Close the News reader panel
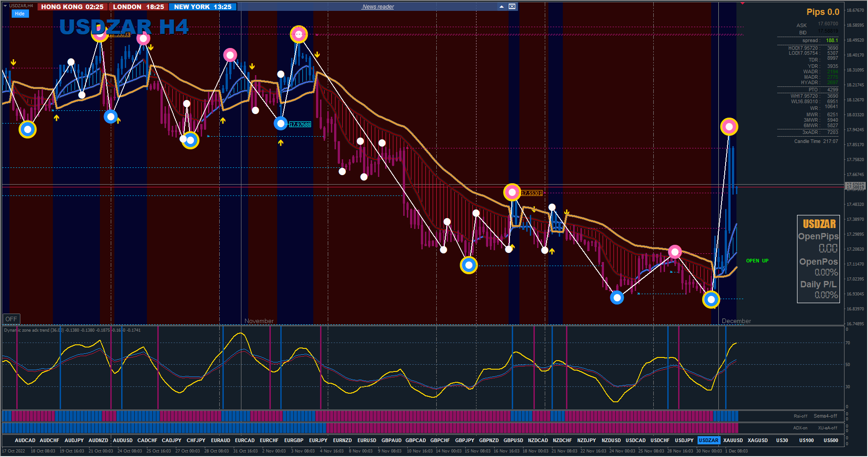868x457 pixels. click(x=512, y=6)
